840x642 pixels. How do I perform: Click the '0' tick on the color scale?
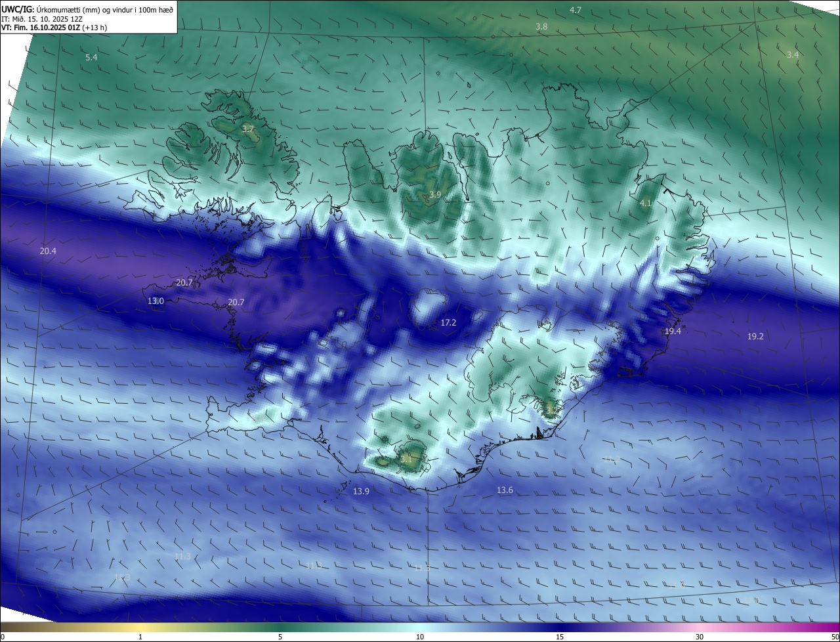3,637
